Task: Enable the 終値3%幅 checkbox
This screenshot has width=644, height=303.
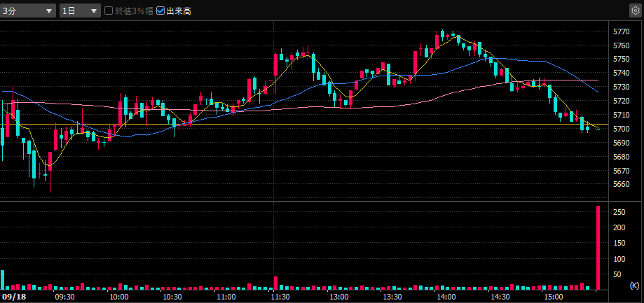Action: pos(109,10)
